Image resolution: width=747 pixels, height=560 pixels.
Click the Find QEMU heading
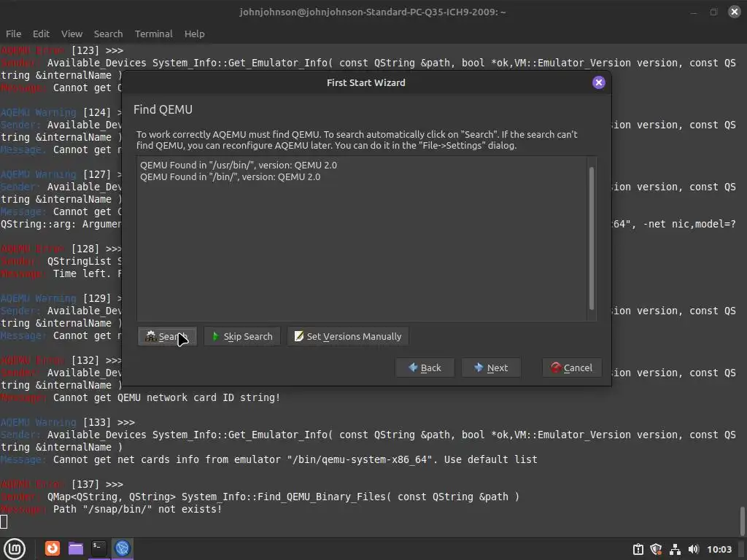coord(163,109)
